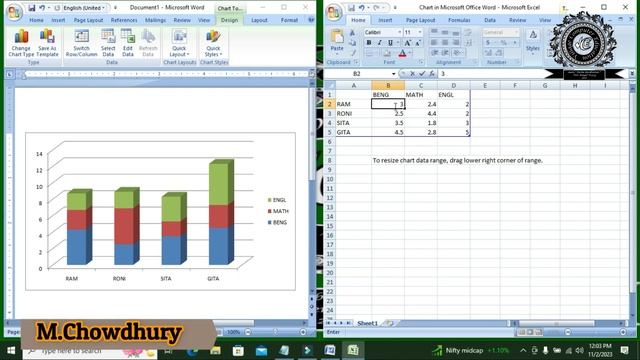Click Switch Row/Column in Word Design tab
Viewport: 640px width, 360px height.
point(81,43)
